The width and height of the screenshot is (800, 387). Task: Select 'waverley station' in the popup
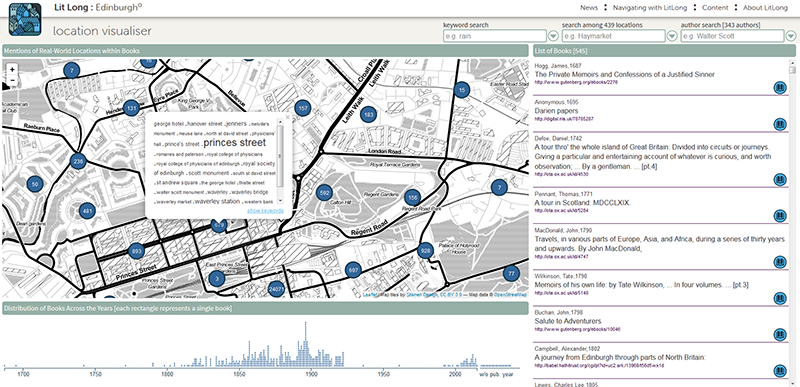[217, 201]
